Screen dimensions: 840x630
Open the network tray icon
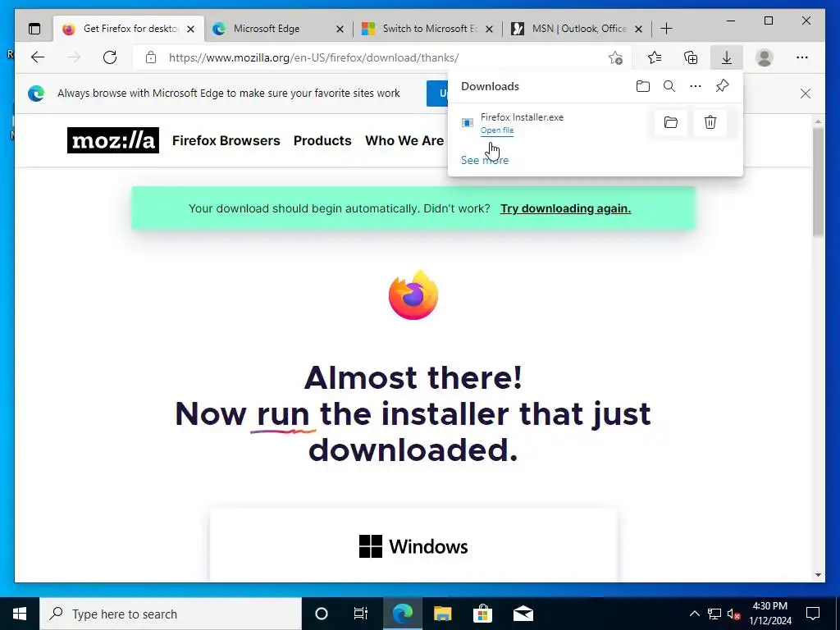click(x=714, y=614)
